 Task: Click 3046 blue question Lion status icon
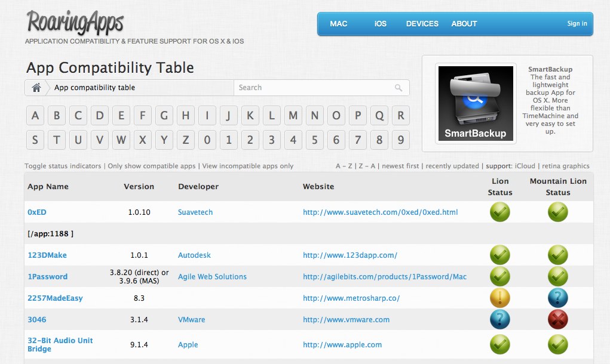pyautogui.click(x=500, y=319)
